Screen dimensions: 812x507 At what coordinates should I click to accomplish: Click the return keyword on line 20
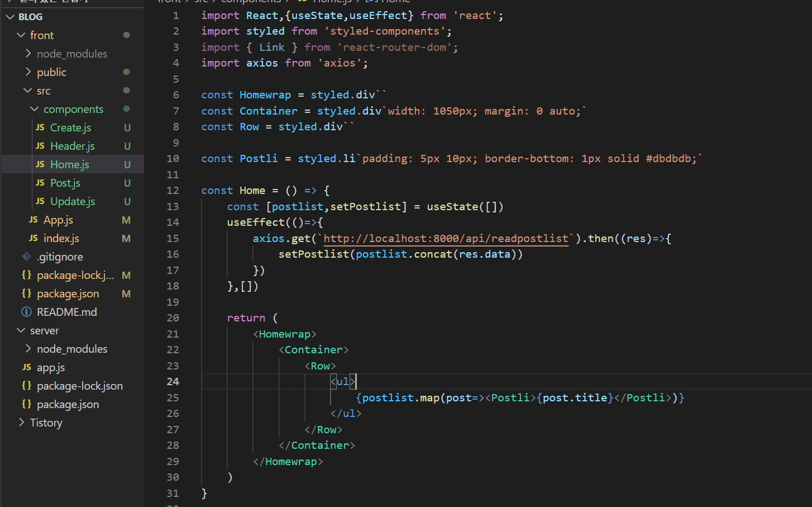point(246,318)
